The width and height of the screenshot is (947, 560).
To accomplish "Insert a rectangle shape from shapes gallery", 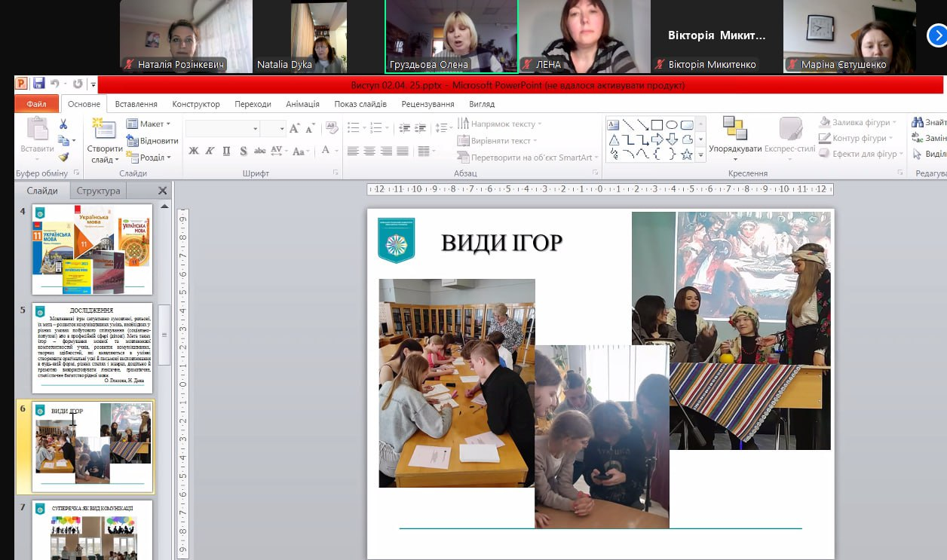I will pyautogui.click(x=657, y=125).
